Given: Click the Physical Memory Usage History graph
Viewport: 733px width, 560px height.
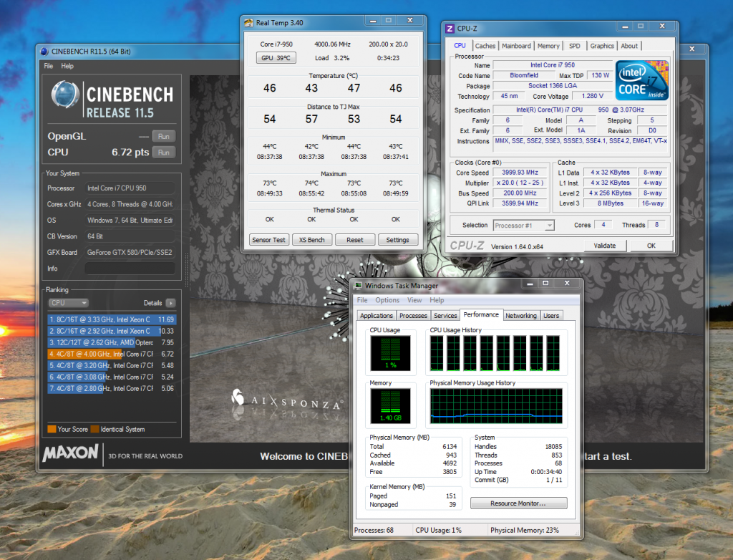Looking at the screenshot, I should pos(496,406).
